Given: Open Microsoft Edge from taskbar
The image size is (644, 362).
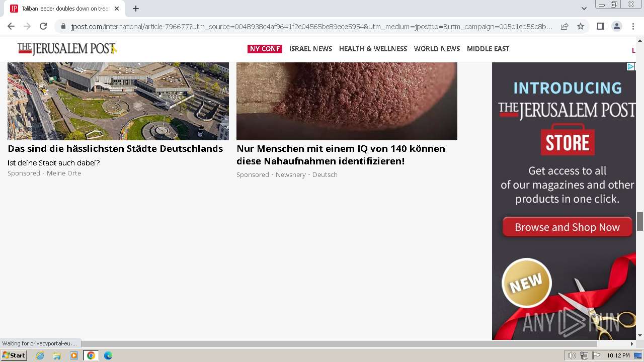Looking at the screenshot, I should (x=108, y=355).
